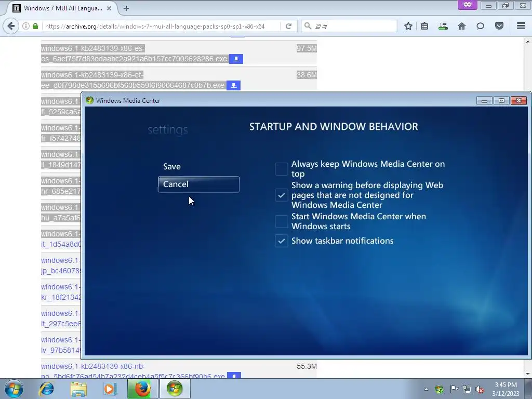
Task: Open the bookmarks list icon
Action: [x=424, y=26]
